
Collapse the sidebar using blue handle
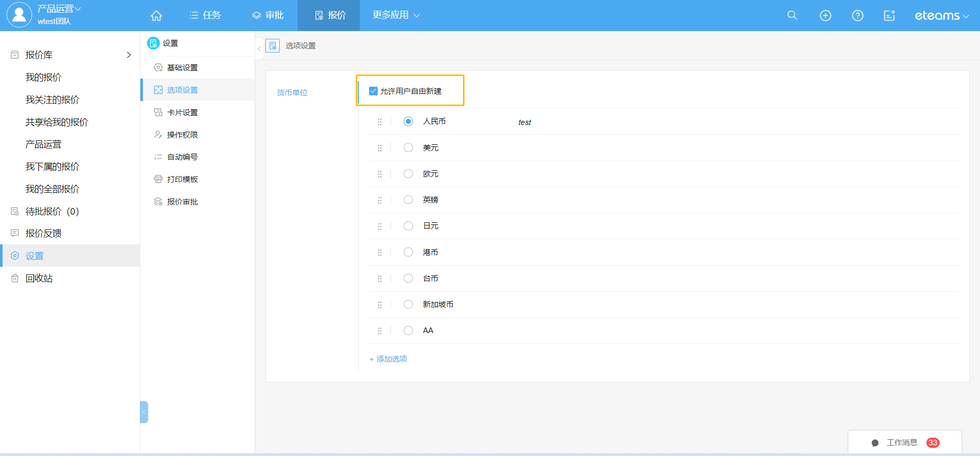click(x=144, y=412)
